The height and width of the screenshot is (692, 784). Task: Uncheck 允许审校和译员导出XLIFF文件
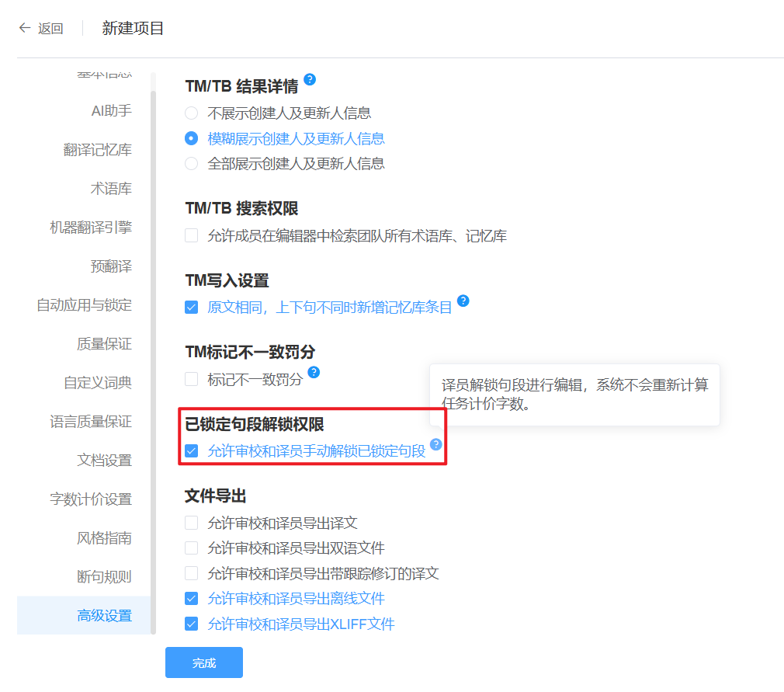[x=191, y=624]
